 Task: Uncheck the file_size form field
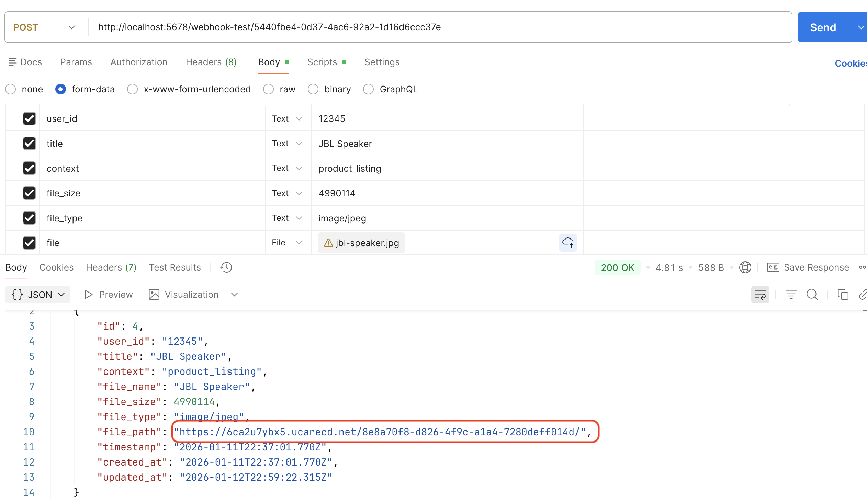point(29,193)
